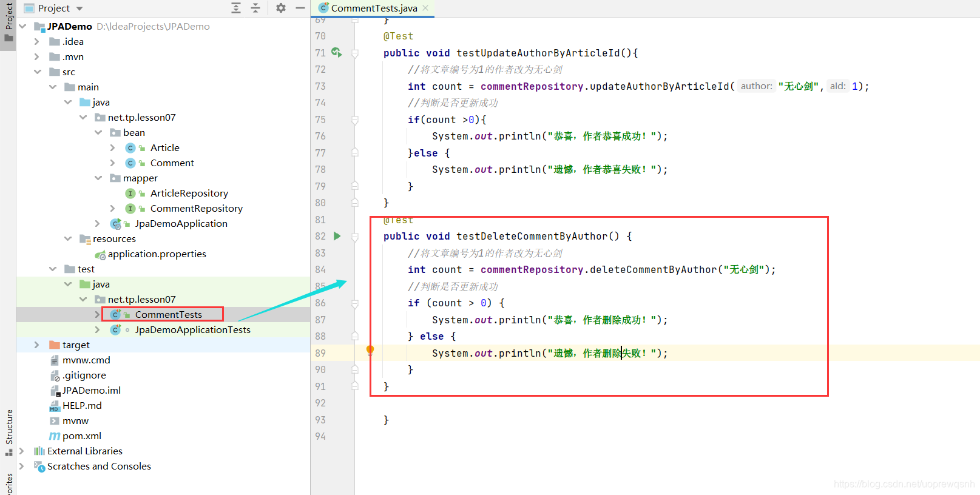Hide the Project tool window
This screenshot has width=980, height=495.
[300, 8]
